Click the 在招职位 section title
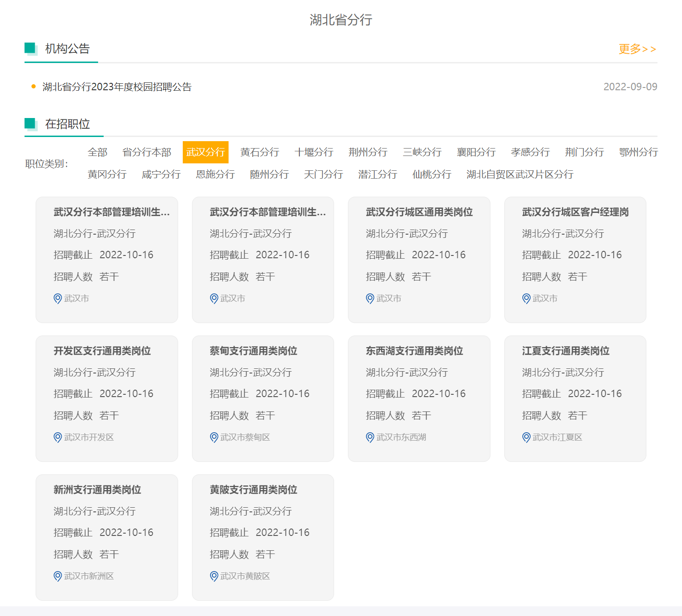Viewport: 682px width, 616px height. click(x=68, y=124)
